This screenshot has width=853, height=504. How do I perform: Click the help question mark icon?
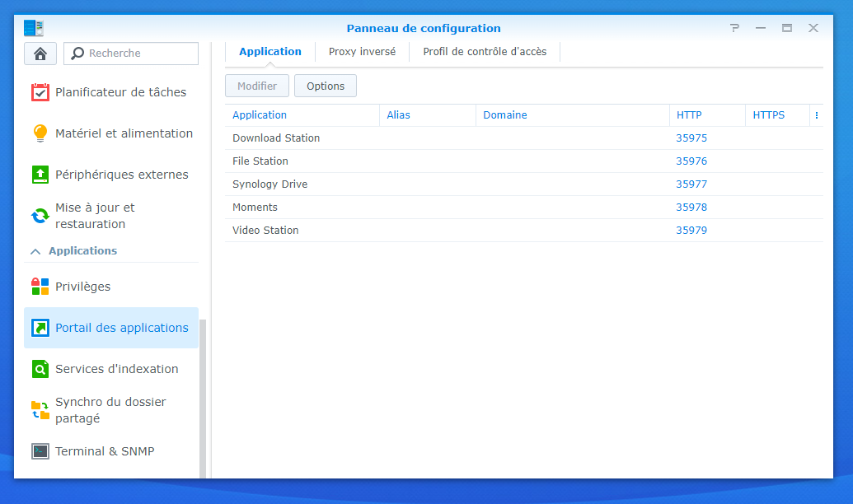734,28
